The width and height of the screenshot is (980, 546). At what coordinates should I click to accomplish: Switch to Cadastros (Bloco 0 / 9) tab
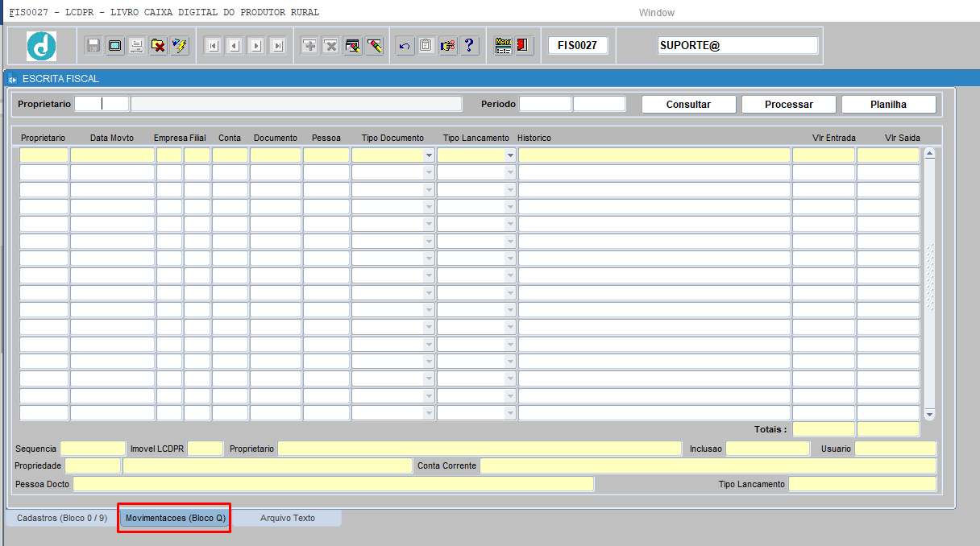pyautogui.click(x=62, y=518)
